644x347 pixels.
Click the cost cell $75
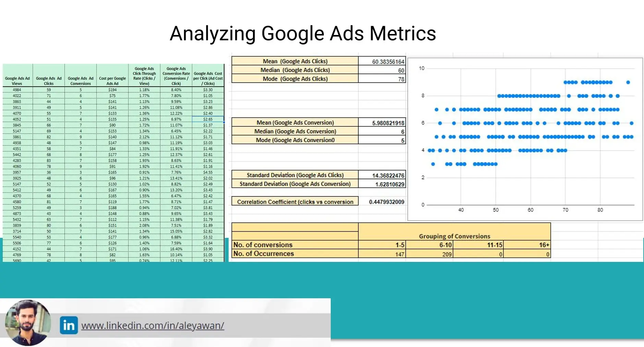pyautogui.click(x=112, y=96)
